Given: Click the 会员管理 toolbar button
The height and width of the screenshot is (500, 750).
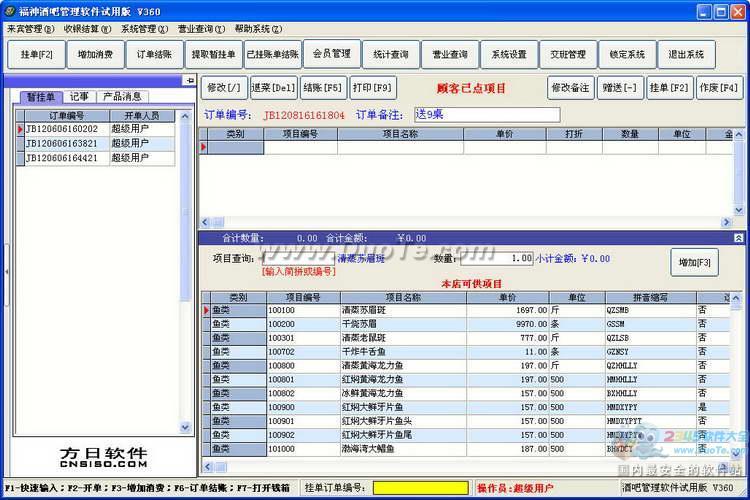Looking at the screenshot, I should pyautogui.click(x=332, y=54).
